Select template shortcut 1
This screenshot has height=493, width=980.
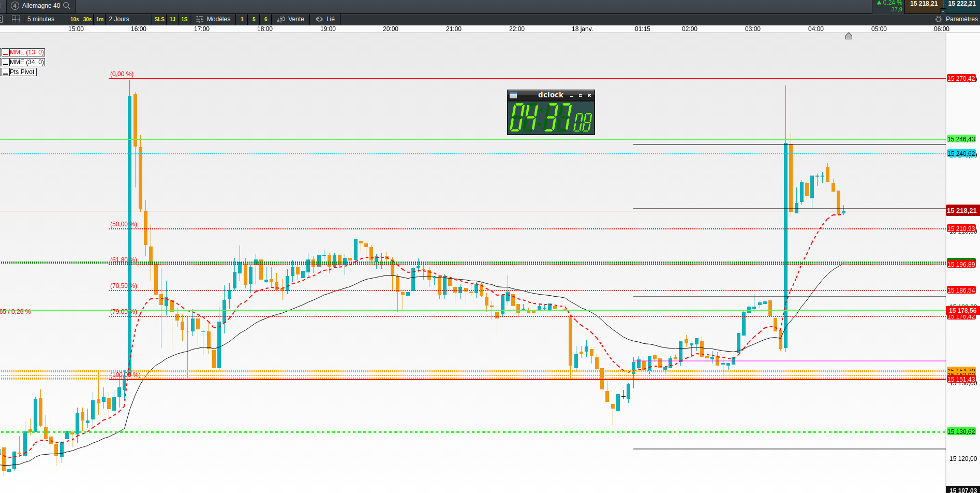(x=242, y=19)
